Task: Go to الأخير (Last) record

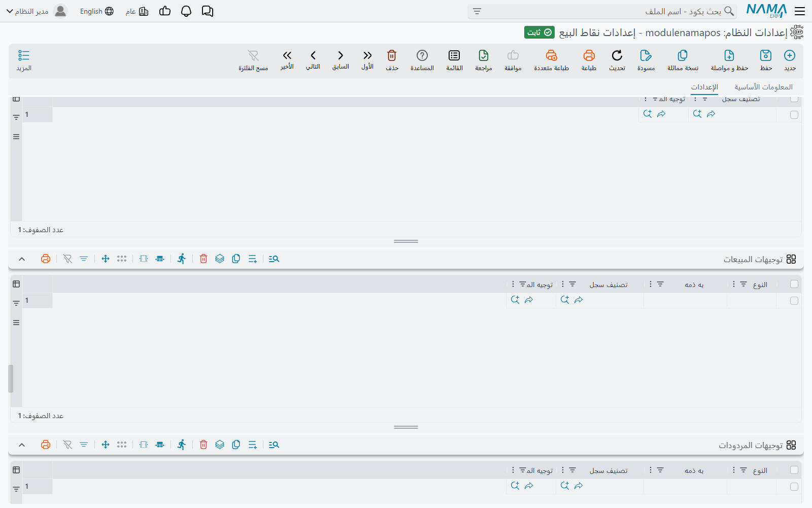Action: coord(287,55)
